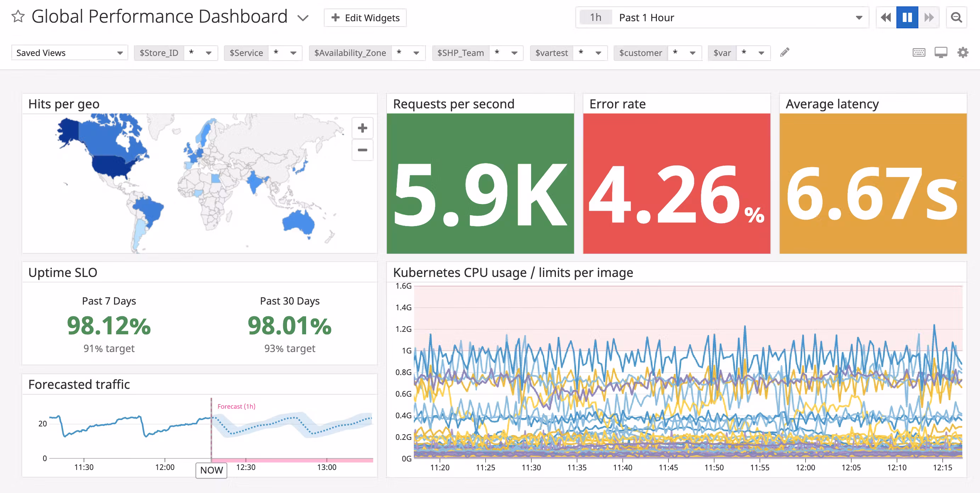The image size is (980, 493).
Task: Open keyboard shortcuts panel
Action: click(x=919, y=52)
